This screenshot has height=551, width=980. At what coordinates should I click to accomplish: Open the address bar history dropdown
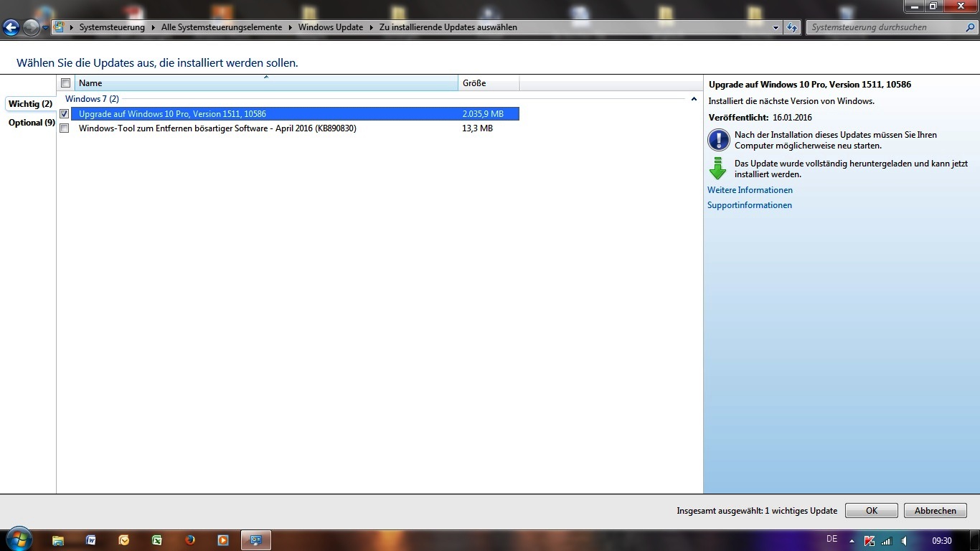click(x=776, y=28)
